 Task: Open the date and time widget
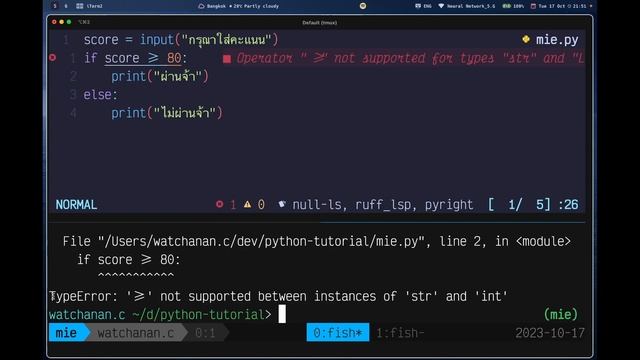tap(558, 6)
